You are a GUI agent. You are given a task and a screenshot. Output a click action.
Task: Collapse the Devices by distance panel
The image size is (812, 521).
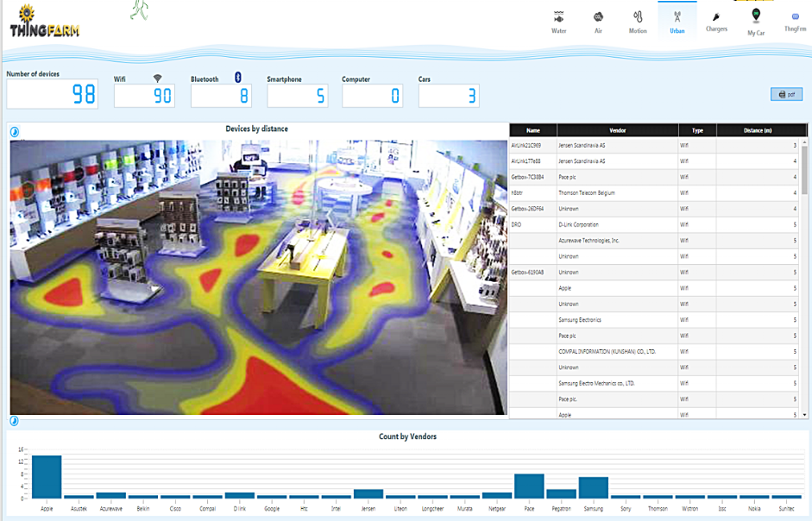pos(15,132)
